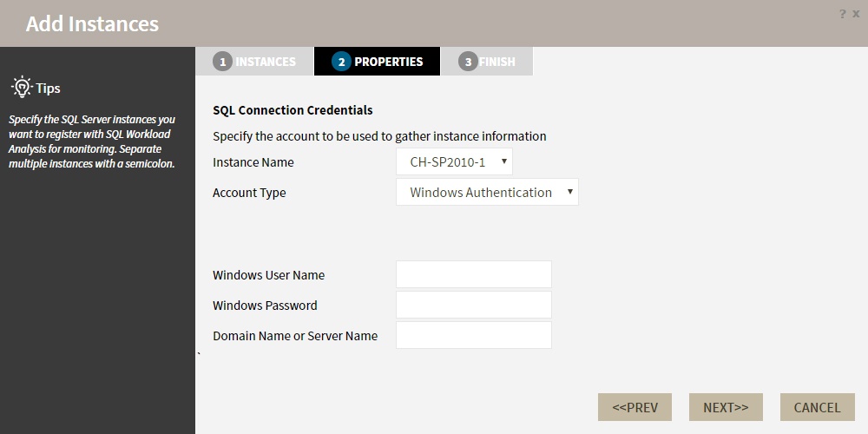This screenshot has height=434, width=868.
Task: Focus the Windows Password field
Action: [474, 305]
